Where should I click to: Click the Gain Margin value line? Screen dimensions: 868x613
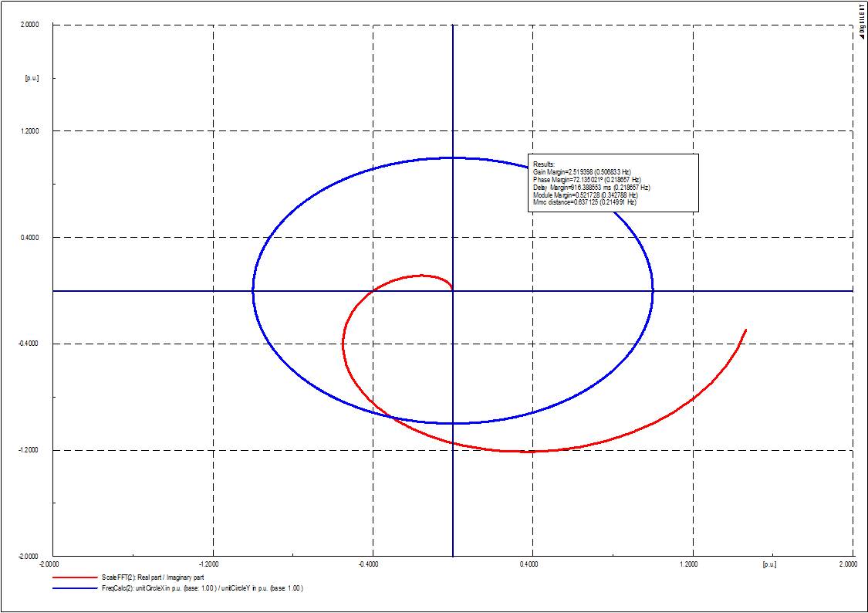582,171
